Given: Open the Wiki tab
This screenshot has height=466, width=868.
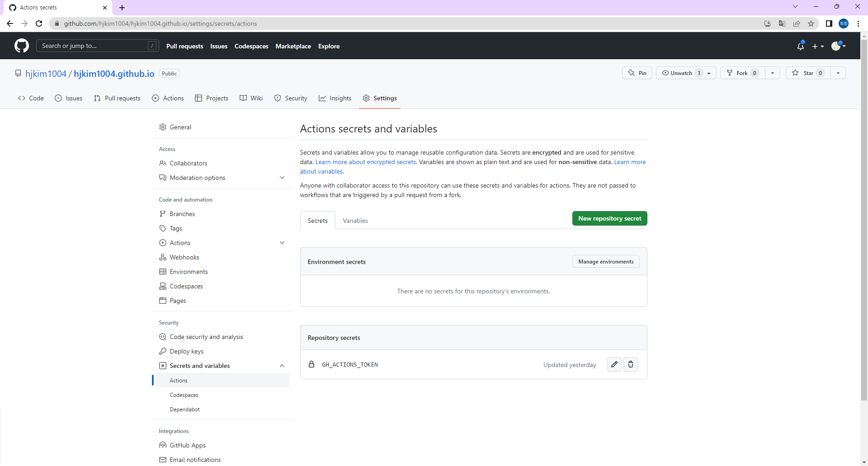Looking at the screenshot, I should [251, 98].
